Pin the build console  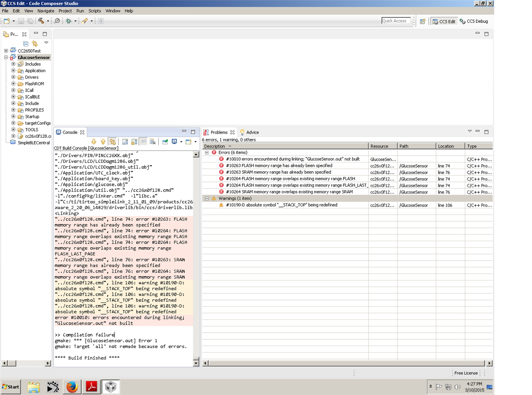click(x=165, y=142)
